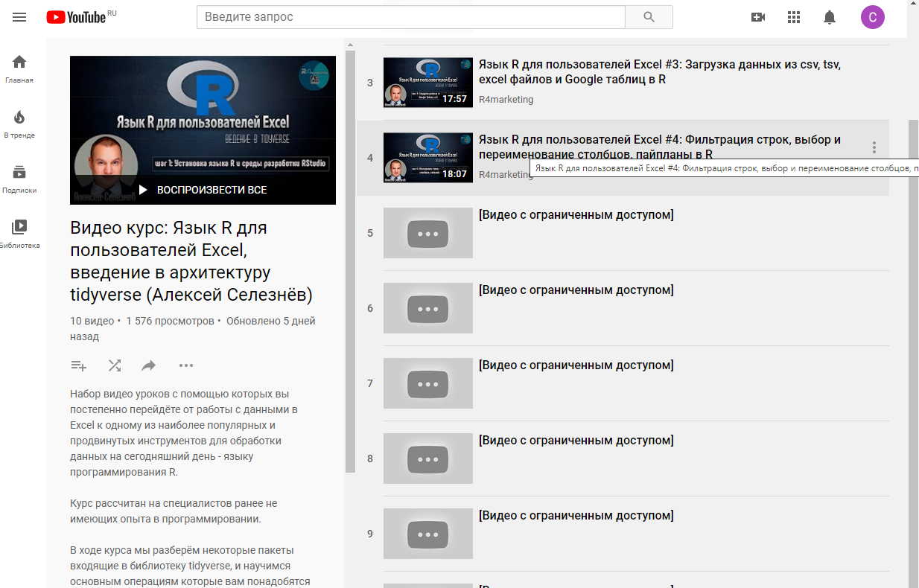The height and width of the screenshot is (588, 919).
Task: Open В тренде in the sidebar
Action: click(x=19, y=124)
